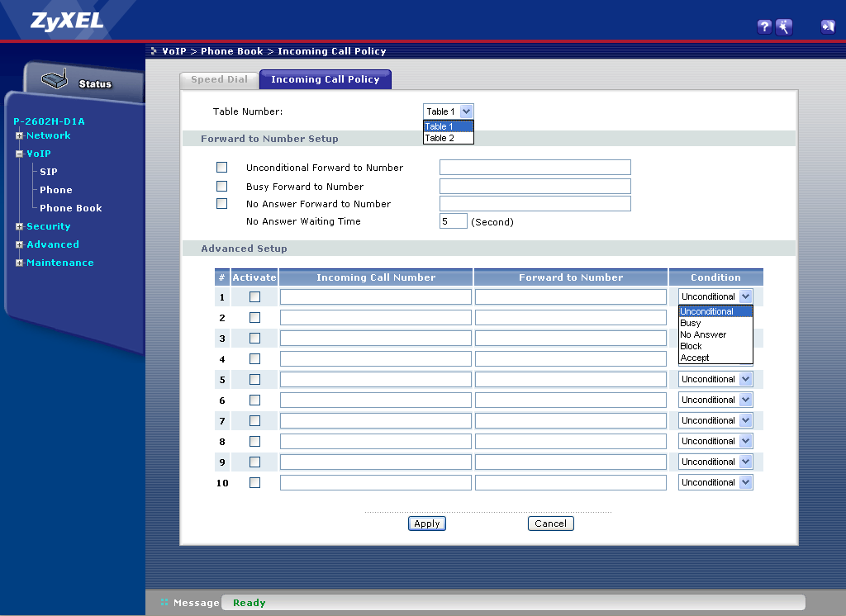Open row 10 Condition dropdown
The height and width of the screenshot is (616, 846).
click(x=715, y=482)
